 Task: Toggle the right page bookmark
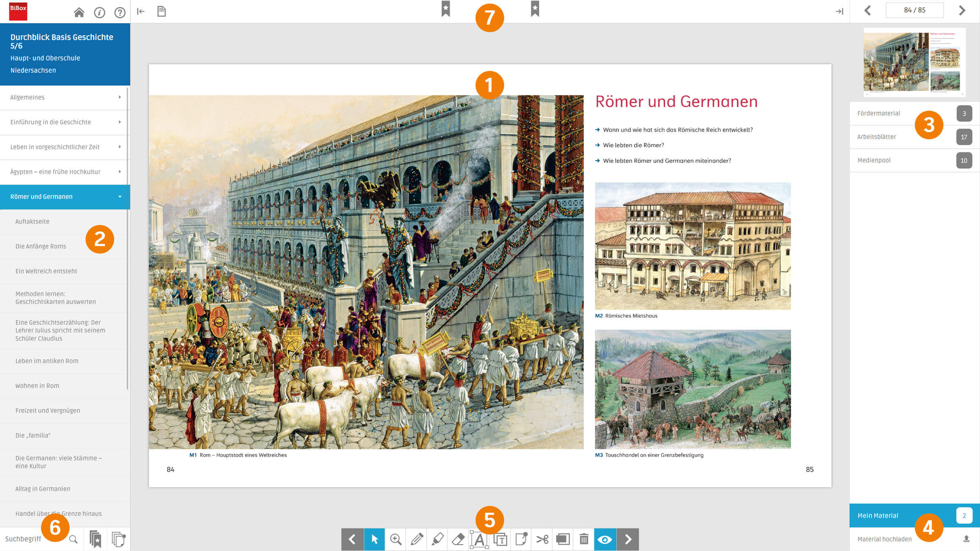(x=535, y=9)
